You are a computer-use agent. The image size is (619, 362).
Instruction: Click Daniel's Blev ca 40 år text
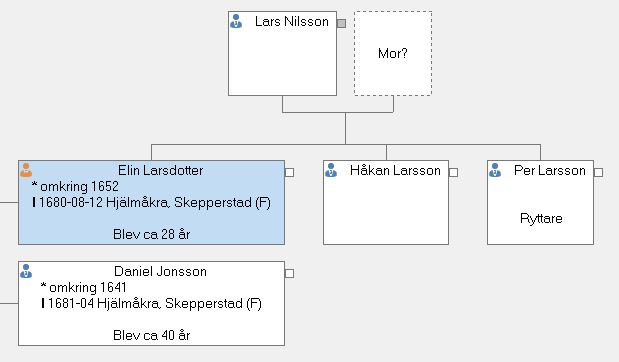pyautogui.click(x=152, y=335)
